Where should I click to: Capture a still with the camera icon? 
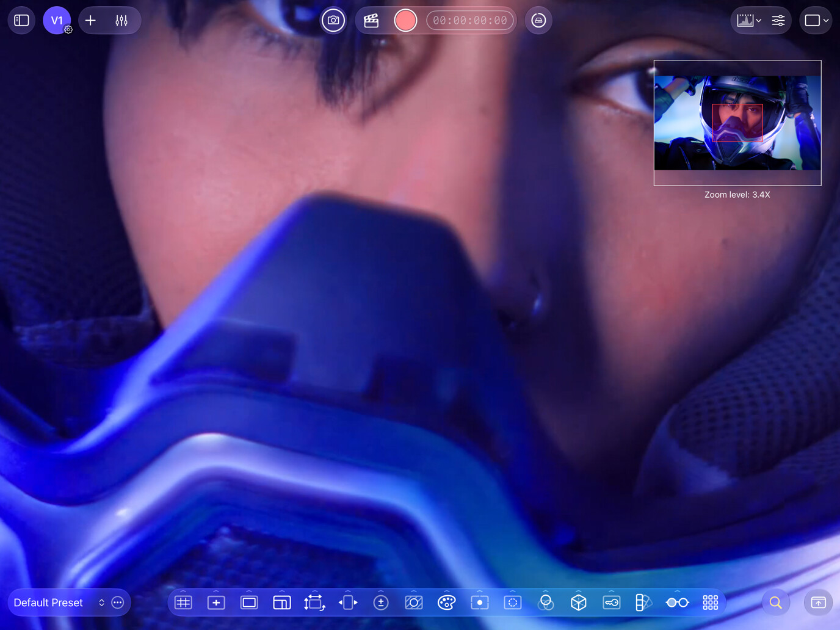333,20
